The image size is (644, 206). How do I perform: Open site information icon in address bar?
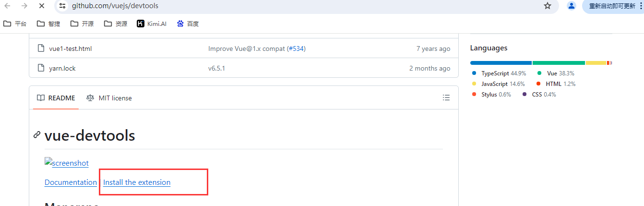pos(62,6)
